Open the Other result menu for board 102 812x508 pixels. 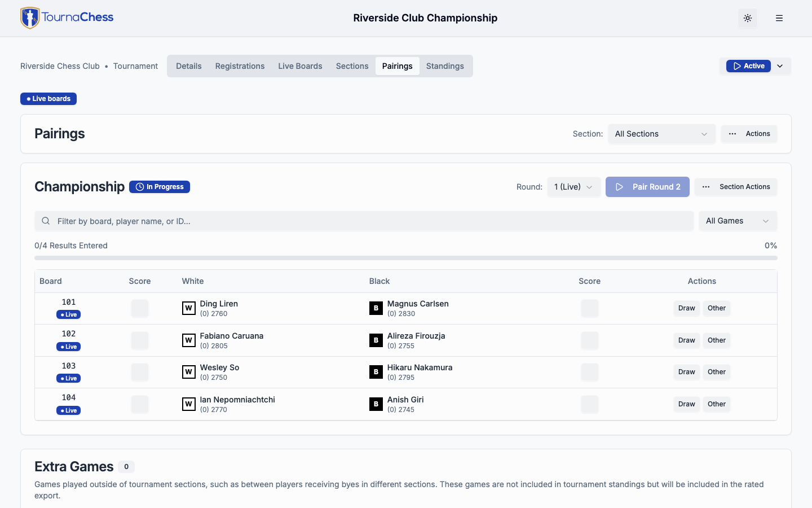pyautogui.click(x=717, y=340)
